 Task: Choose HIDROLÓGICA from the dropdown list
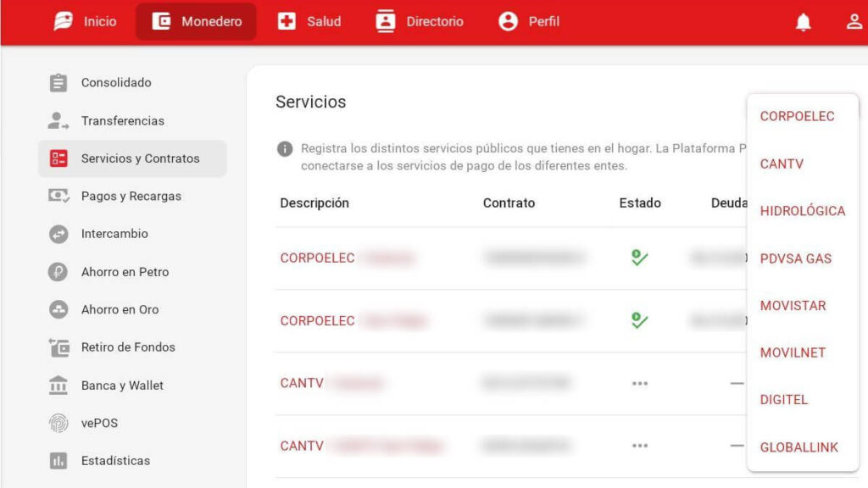click(x=802, y=211)
